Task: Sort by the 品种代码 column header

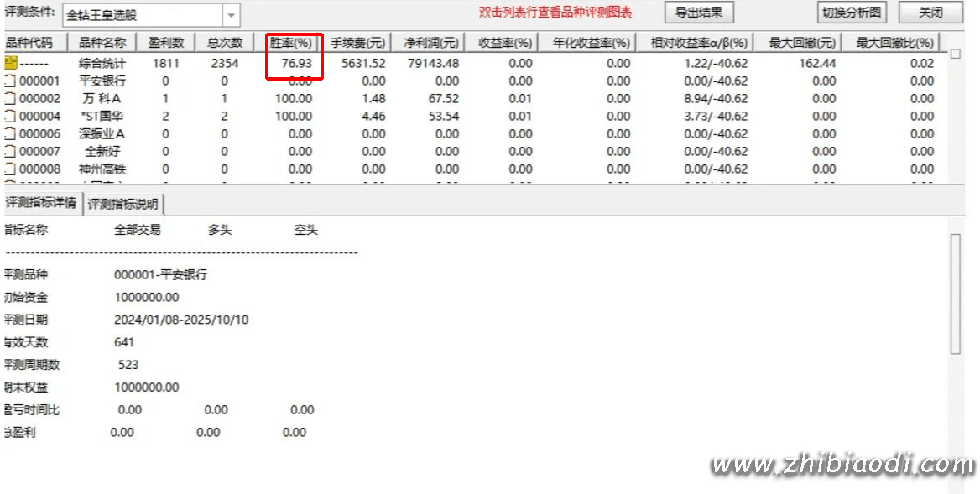Action: pyautogui.click(x=34, y=43)
